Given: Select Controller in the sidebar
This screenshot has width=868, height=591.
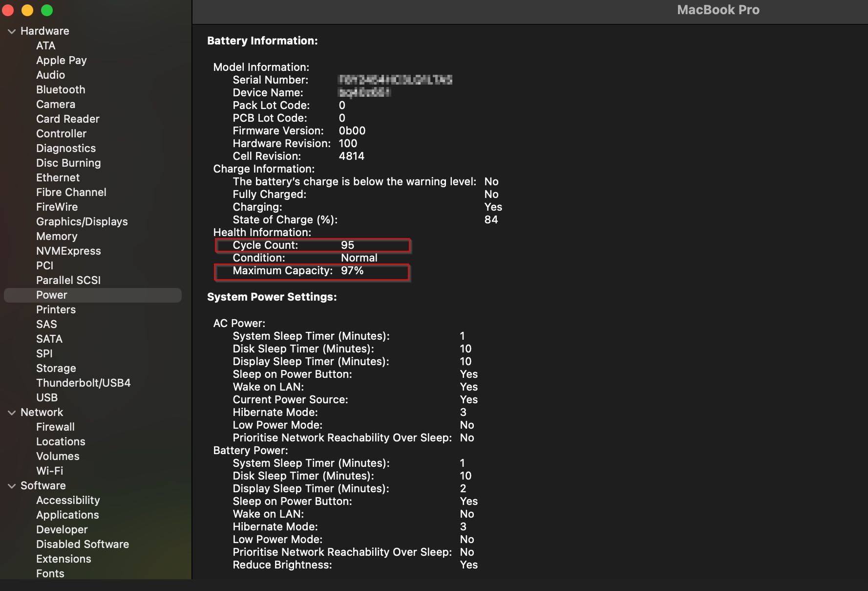Looking at the screenshot, I should tap(62, 133).
